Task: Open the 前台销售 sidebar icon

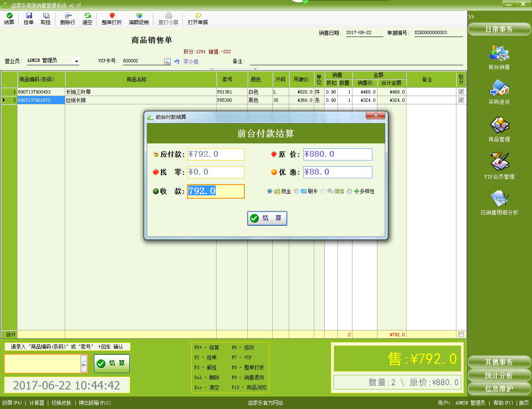Action: (499, 54)
